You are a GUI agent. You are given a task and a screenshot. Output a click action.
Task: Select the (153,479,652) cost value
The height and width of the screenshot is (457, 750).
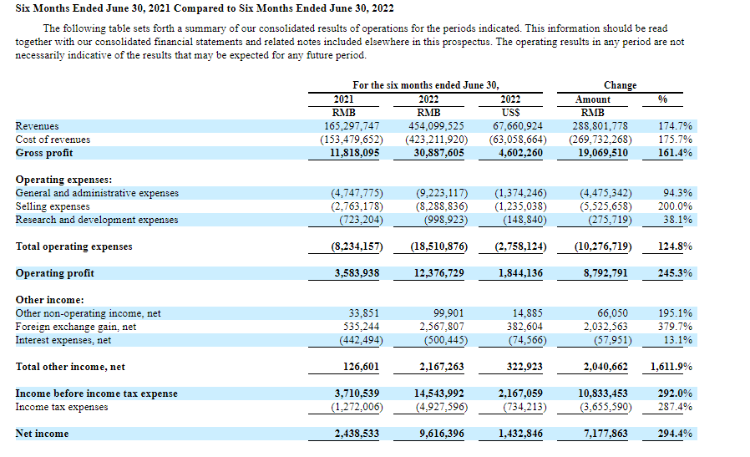click(x=352, y=140)
